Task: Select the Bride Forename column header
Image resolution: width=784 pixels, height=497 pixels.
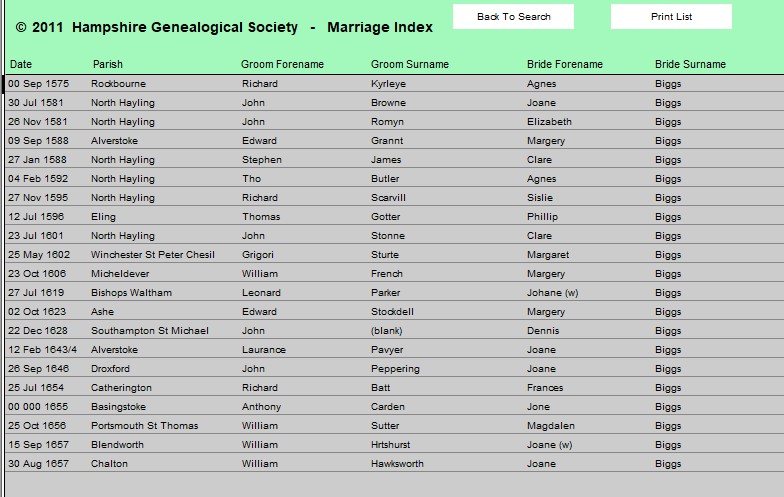Action: (x=564, y=65)
